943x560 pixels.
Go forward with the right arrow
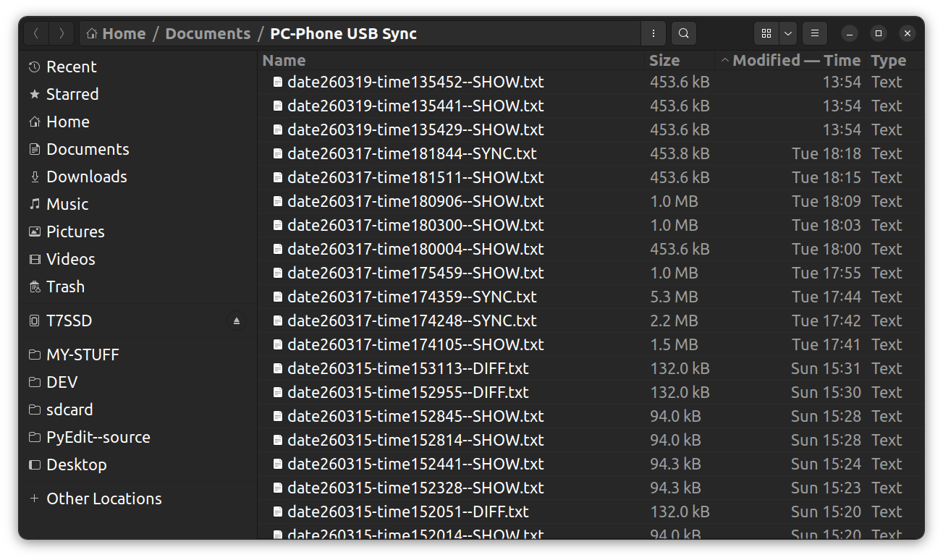tap(62, 33)
